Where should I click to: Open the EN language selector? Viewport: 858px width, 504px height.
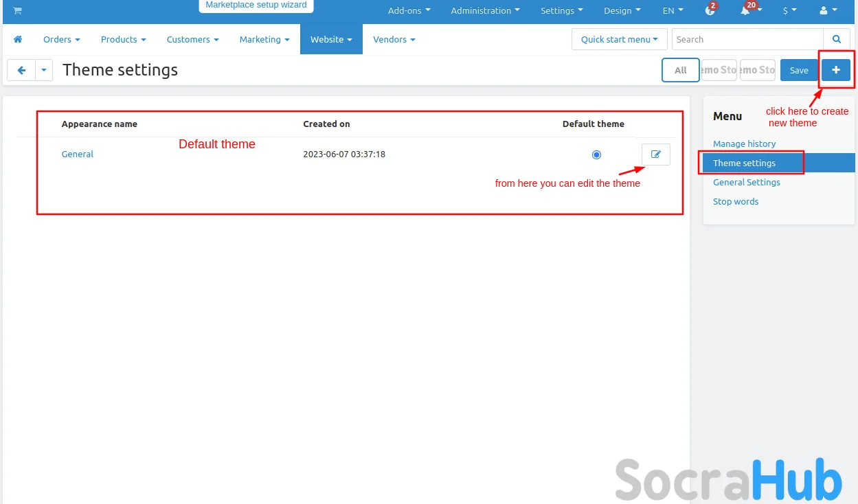pyautogui.click(x=673, y=10)
